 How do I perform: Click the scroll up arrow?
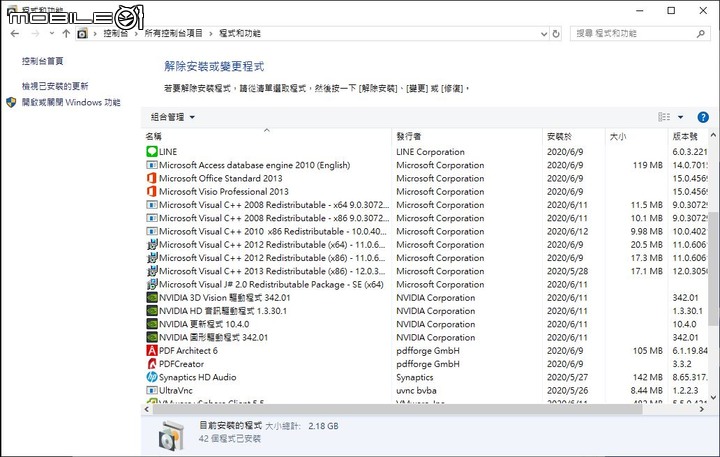713,135
